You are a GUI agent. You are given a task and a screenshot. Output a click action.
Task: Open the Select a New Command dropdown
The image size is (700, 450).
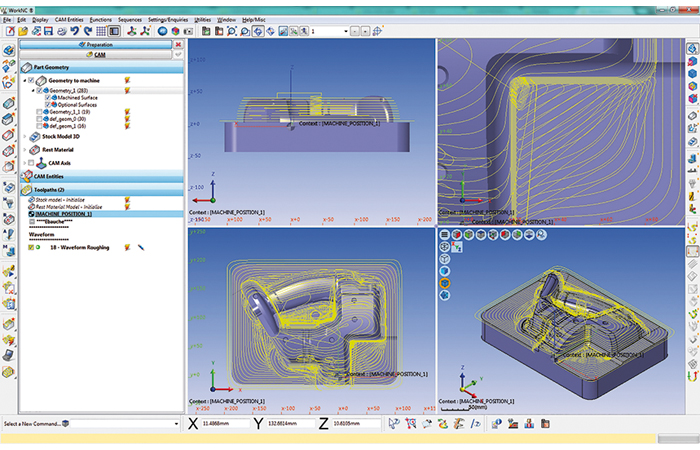[176, 424]
